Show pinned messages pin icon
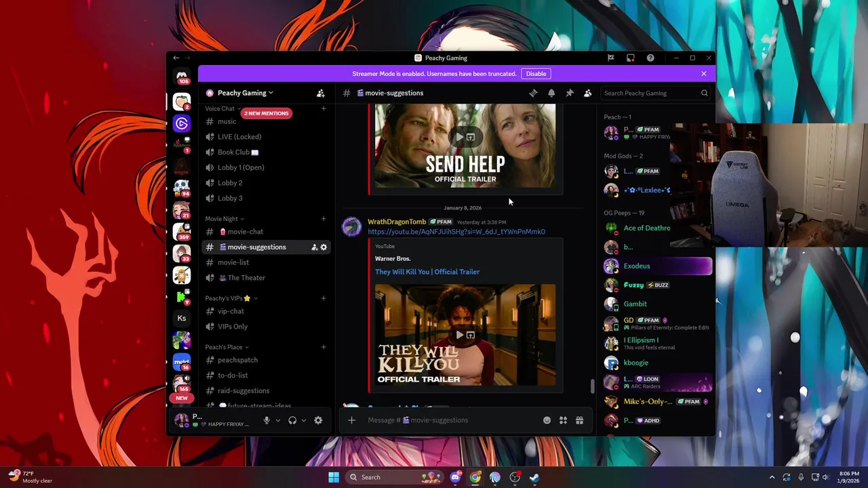The image size is (868, 488). point(570,93)
